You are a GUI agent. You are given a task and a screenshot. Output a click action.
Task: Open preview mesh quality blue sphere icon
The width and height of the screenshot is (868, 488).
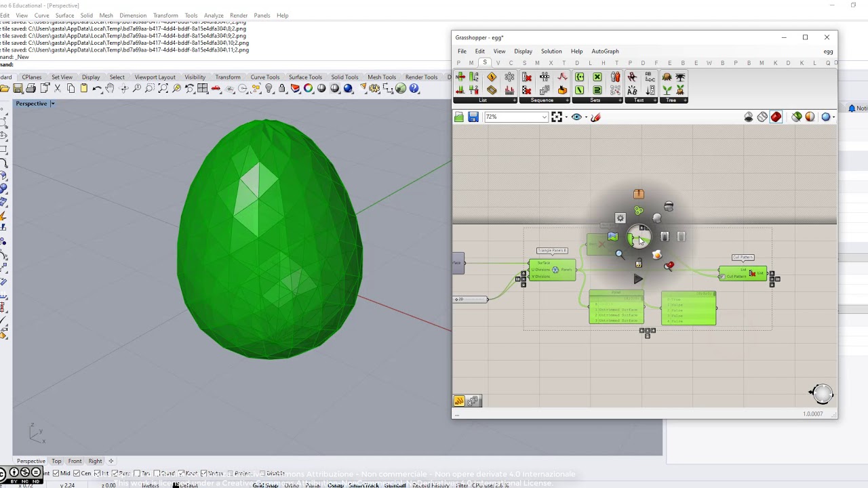point(826,117)
